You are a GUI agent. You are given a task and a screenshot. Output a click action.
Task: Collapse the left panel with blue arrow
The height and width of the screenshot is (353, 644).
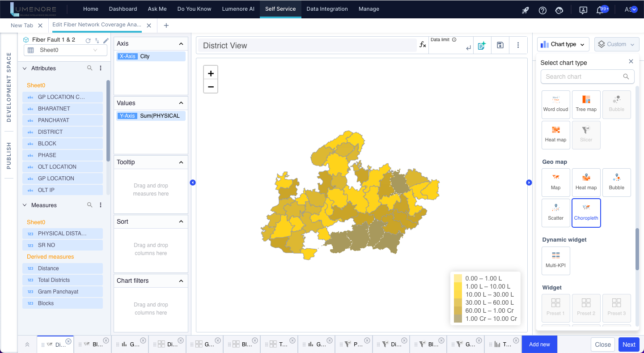click(193, 183)
